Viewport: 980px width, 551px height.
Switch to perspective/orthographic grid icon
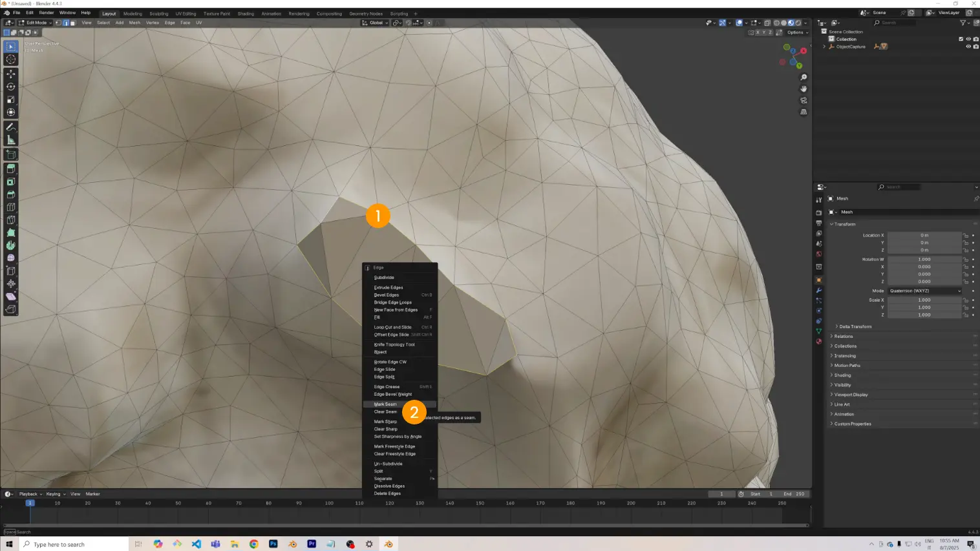click(x=804, y=112)
